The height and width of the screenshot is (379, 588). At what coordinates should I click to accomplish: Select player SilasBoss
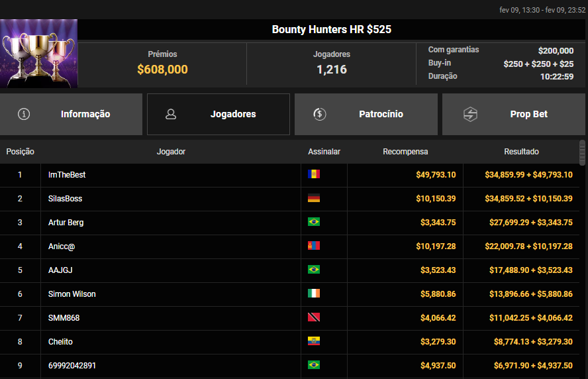coord(66,199)
